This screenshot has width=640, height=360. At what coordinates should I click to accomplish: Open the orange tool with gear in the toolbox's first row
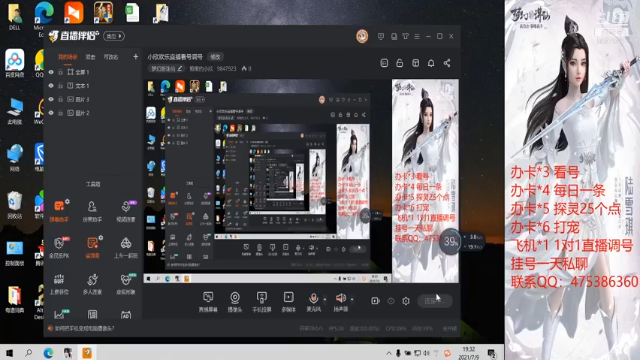[59, 210]
